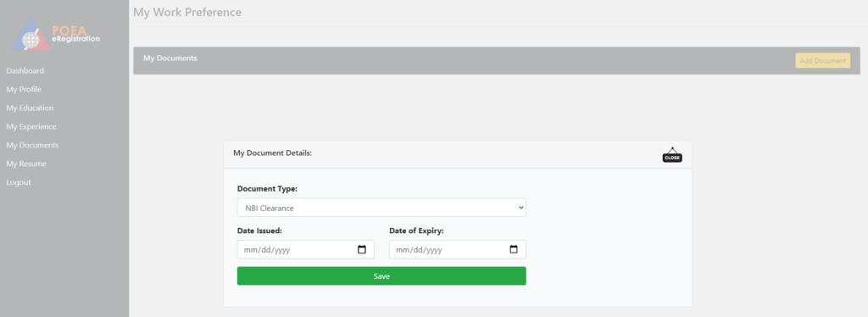Click the CLOSE sign icon

672,155
